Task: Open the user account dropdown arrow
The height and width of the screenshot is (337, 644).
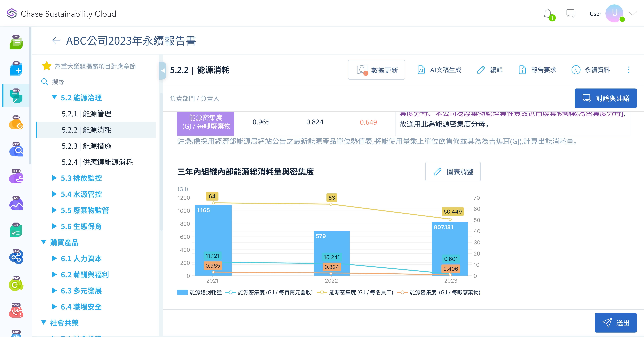Action: click(x=632, y=14)
